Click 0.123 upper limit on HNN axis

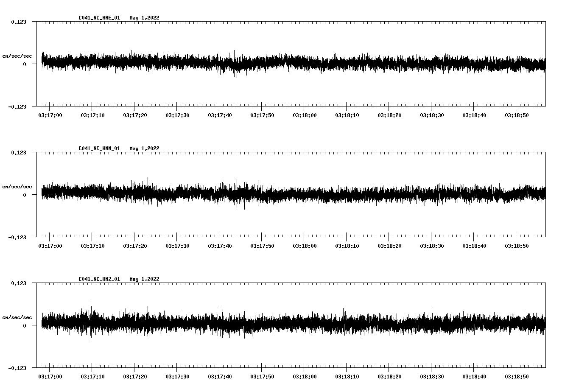tap(18, 152)
